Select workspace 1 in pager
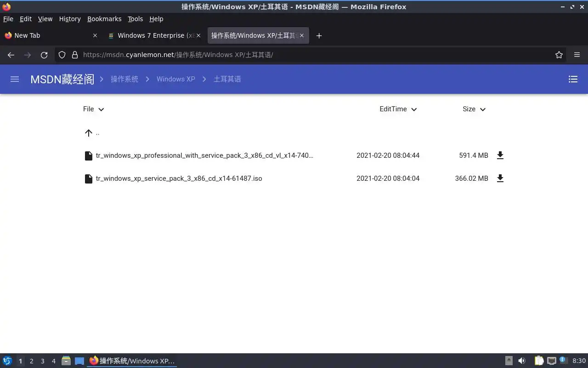588x368 pixels. [20, 361]
